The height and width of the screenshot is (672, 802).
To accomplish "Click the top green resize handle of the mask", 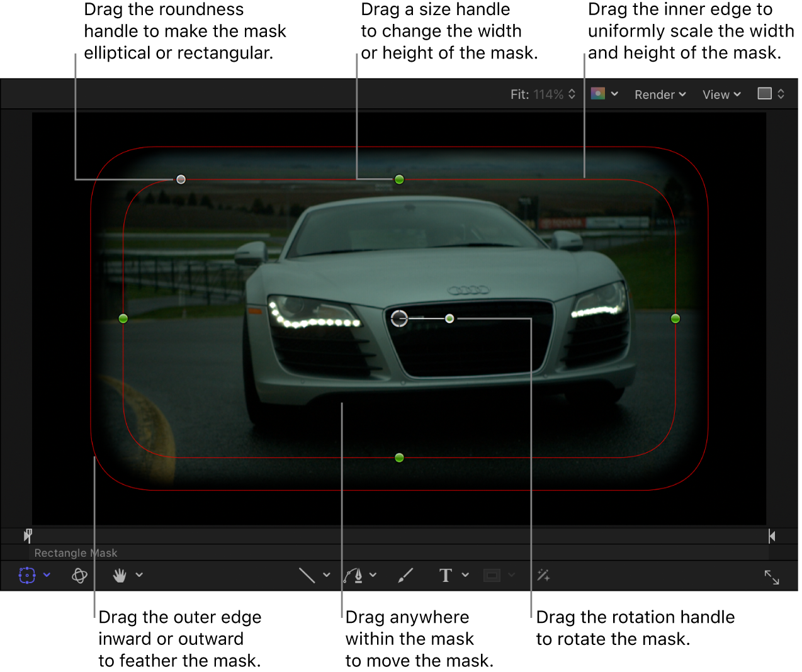I will 399,179.
